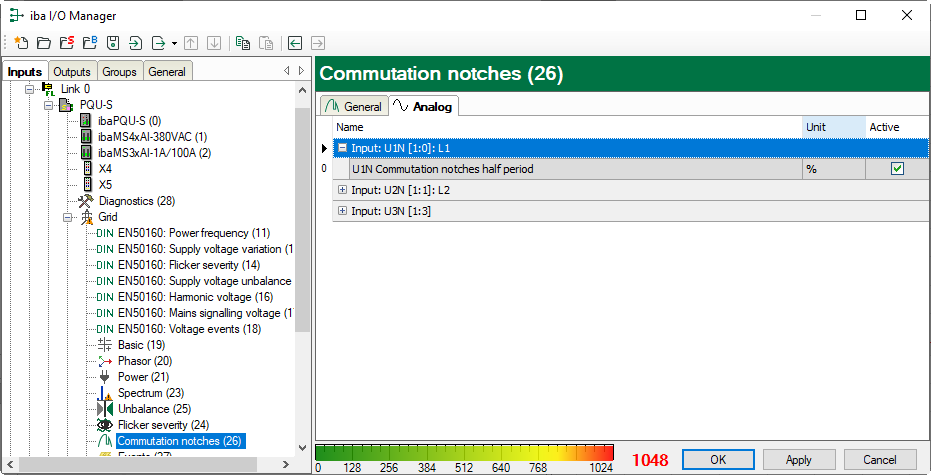Viewport: 931px width, 475px height.
Task: Click the import (green arrow into page) icon
Action: pos(135,43)
